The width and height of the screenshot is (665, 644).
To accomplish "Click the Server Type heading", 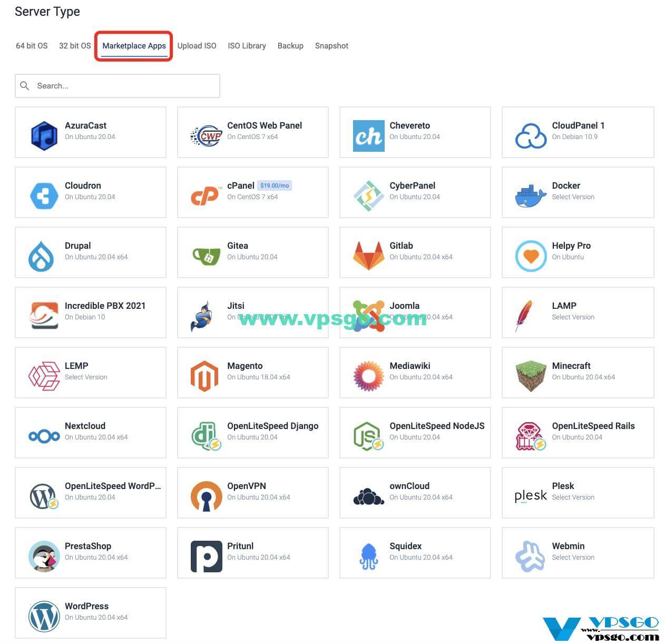I will pyautogui.click(x=47, y=12).
